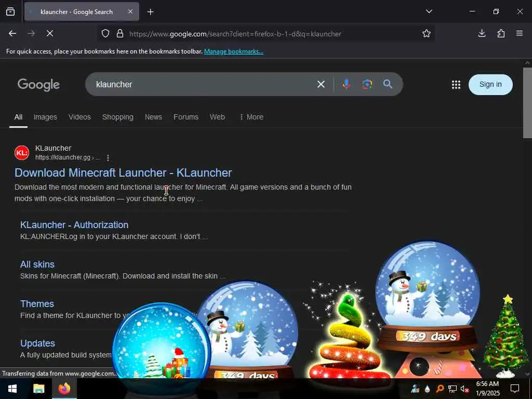Open the Windows Start menu

tap(12, 389)
